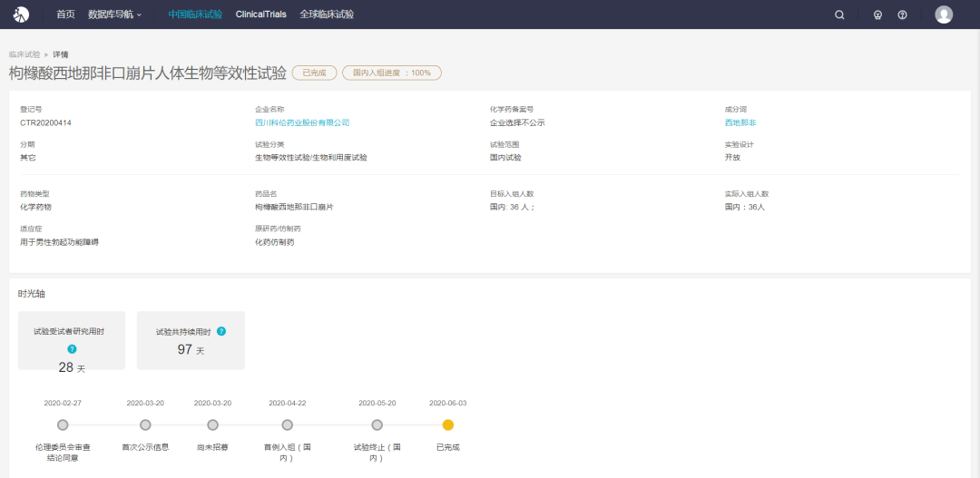Click the lightbulb icon in the top bar
Image resolution: width=980 pixels, height=478 pixels.
pyautogui.click(x=877, y=15)
